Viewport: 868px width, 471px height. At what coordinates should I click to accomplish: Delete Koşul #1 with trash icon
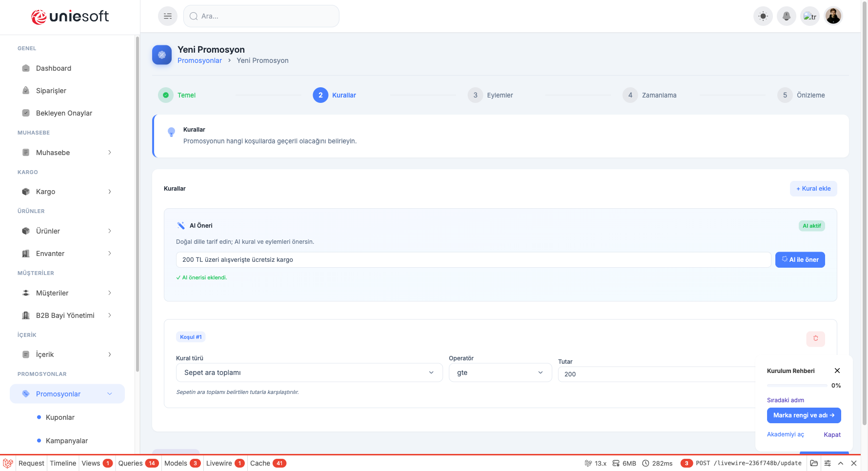point(815,338)
